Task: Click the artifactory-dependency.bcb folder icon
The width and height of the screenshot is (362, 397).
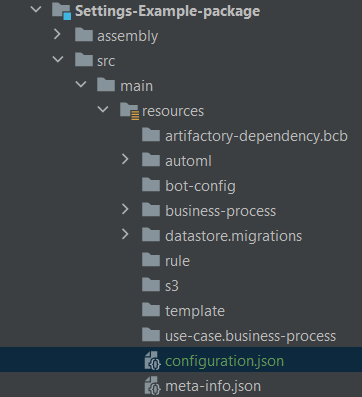Action: click(151, 135)
